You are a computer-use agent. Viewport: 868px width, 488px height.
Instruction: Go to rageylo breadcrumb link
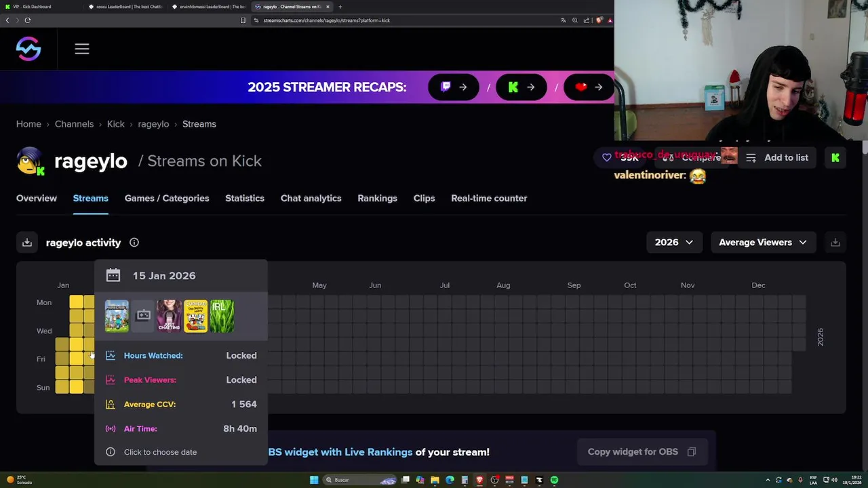coord(153,124)
